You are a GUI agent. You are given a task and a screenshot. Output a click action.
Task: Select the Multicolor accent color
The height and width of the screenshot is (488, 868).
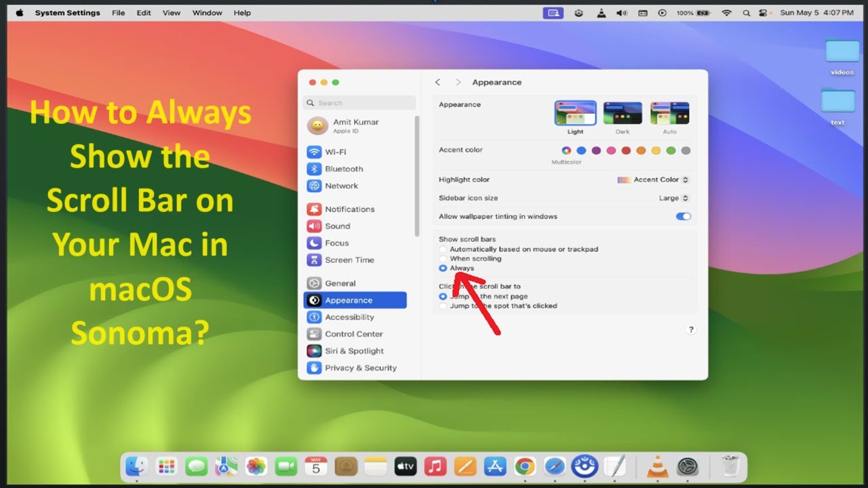click(566, 150)
